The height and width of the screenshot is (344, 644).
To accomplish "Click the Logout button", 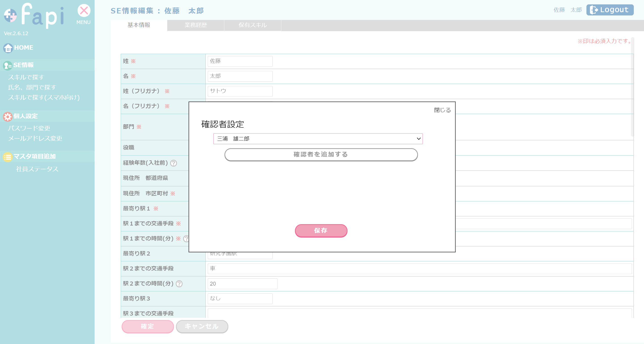I will pyautogui.click(x=610, y=10).
